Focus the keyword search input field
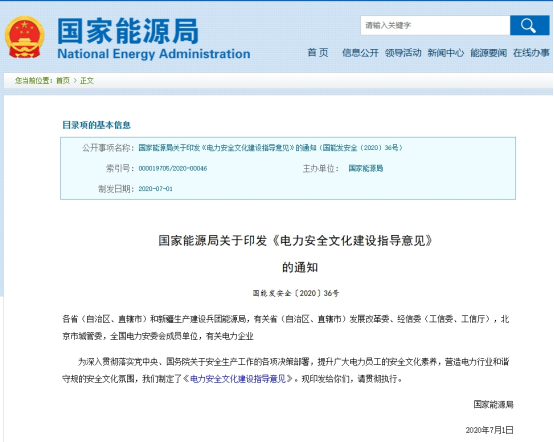This screenshot has height=442, width=554. pos(435,25)
